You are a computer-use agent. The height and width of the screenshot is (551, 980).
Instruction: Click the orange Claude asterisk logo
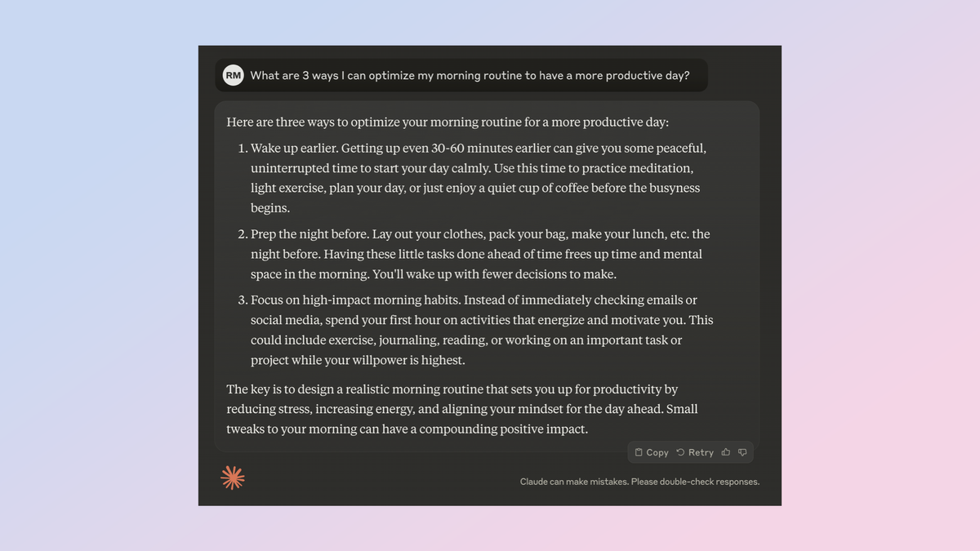233,478
